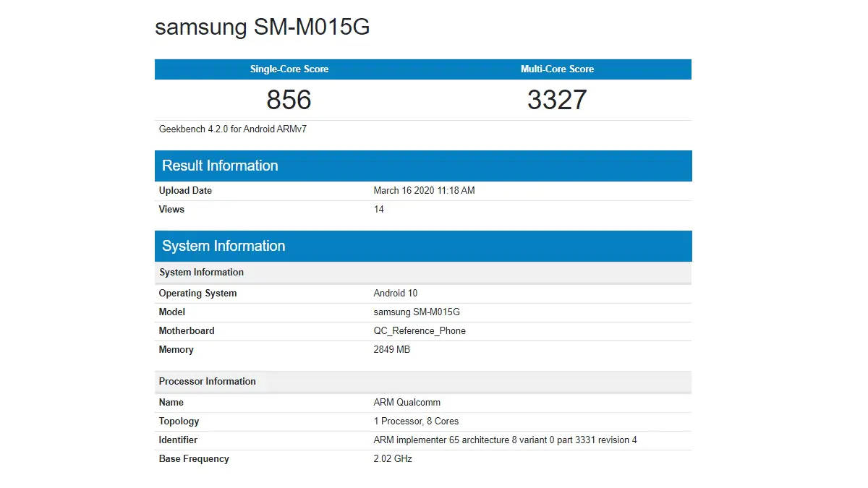Select the samsung SM-M015G model value
868x488 pixels.
(417, 312)
